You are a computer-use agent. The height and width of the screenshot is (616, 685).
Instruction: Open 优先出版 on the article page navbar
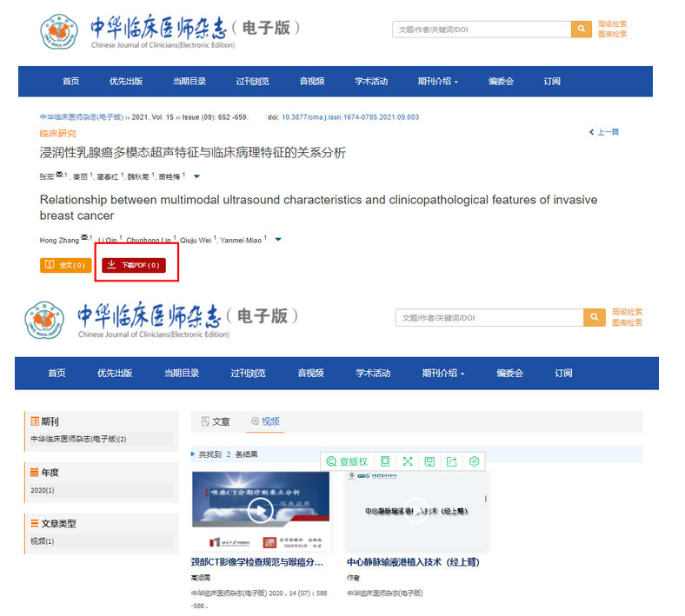pyautogui.click(x=126, y=81)
